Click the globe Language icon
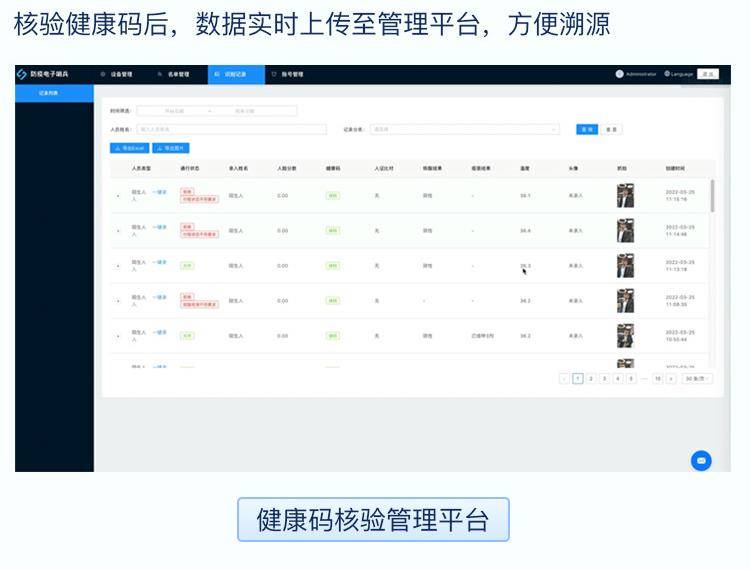The height and width of the screenshot is (570, 750). pyautogui.click(x=667, y=74)
